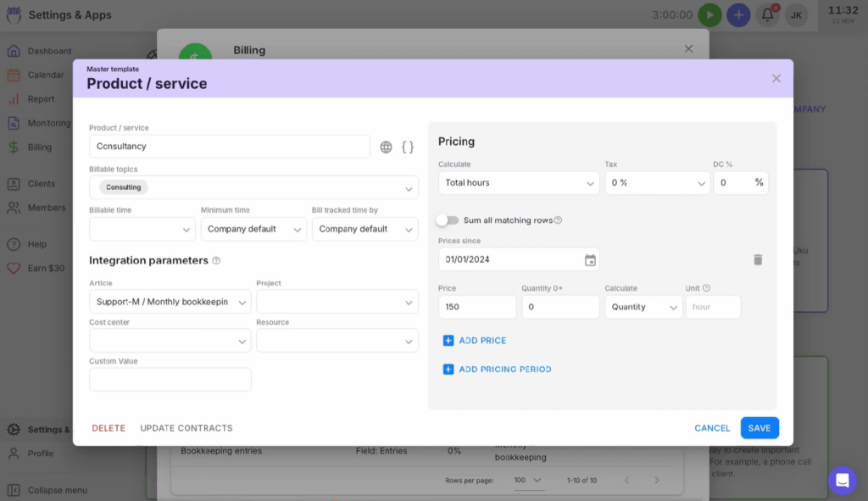868x501 pixels.
Task: Open the JK avatar menu
Action: 795,14
